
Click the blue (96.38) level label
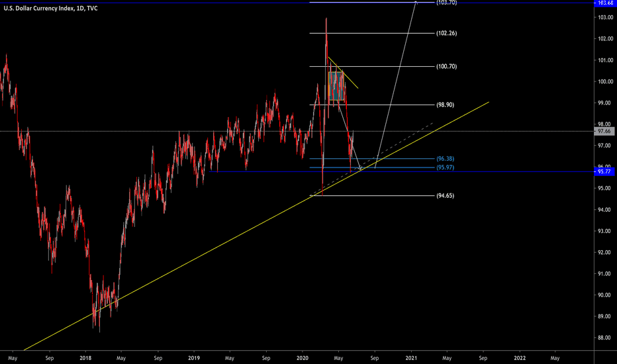445,159
